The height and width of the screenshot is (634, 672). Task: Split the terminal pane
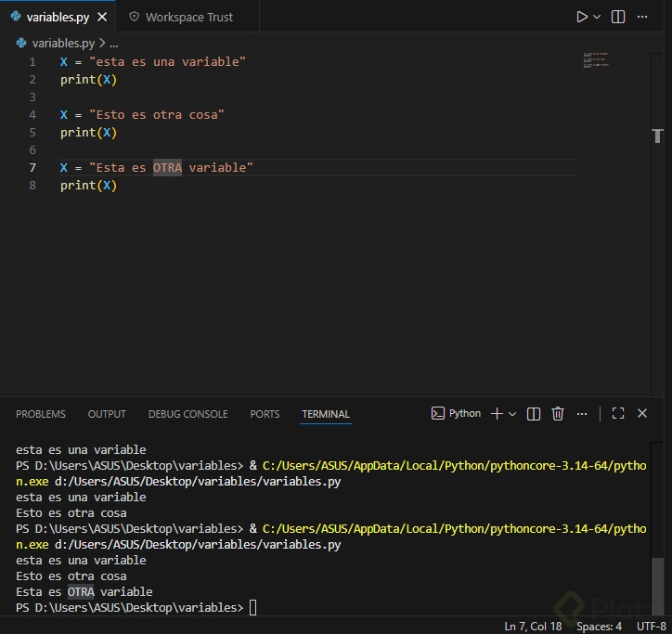point(534,414)
